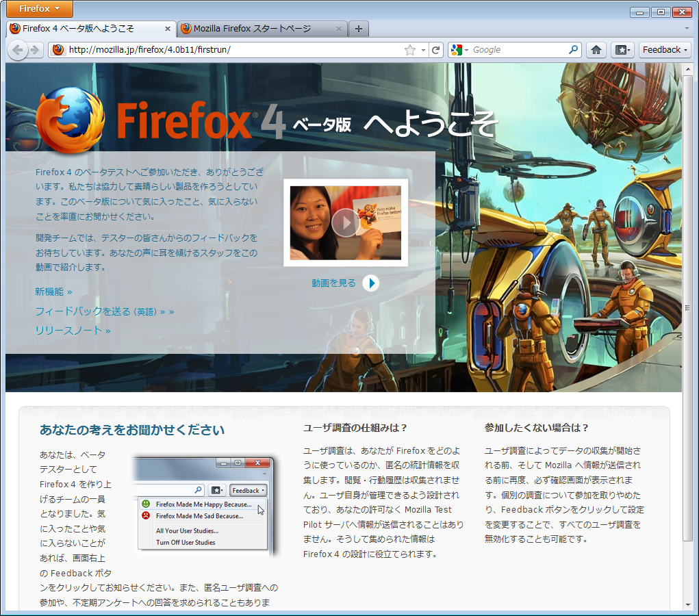
Task: Go back with the back arrow button
Action: (17, 49)
